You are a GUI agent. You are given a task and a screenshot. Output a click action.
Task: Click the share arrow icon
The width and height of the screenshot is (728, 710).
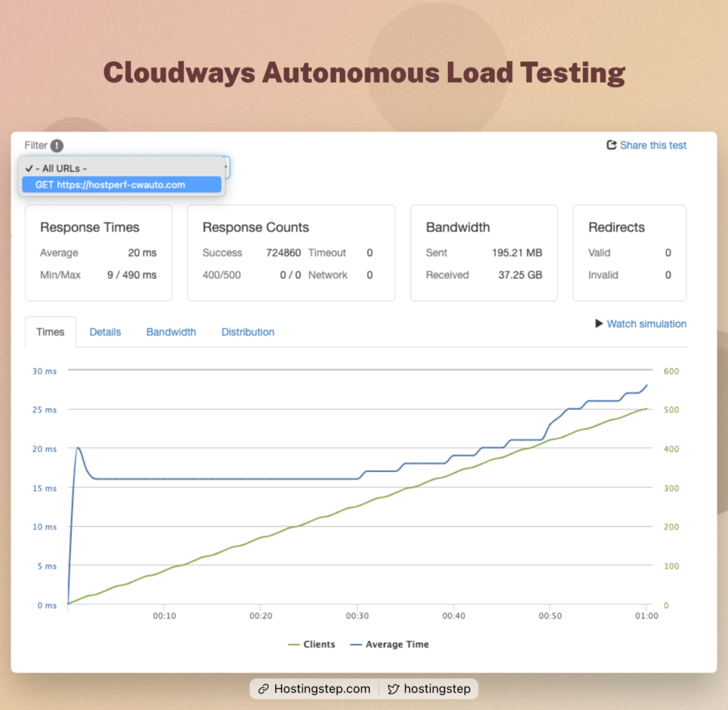click(x=611, y=145)
